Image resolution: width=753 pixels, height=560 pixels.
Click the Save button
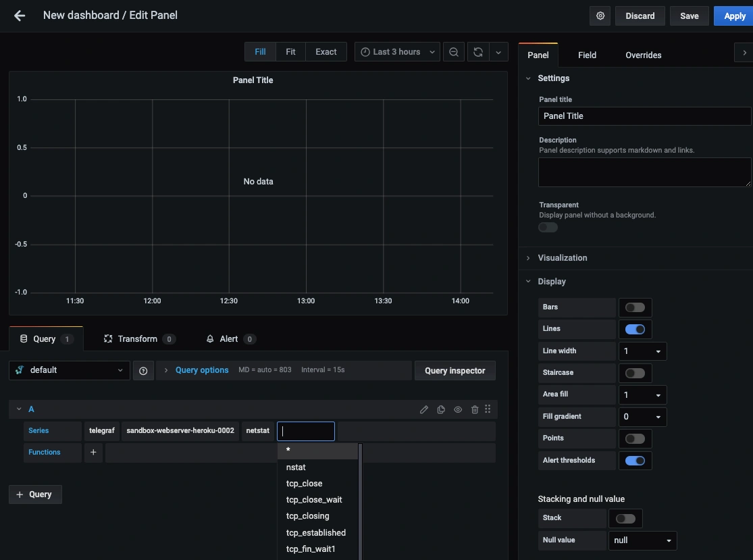(689, 16)
